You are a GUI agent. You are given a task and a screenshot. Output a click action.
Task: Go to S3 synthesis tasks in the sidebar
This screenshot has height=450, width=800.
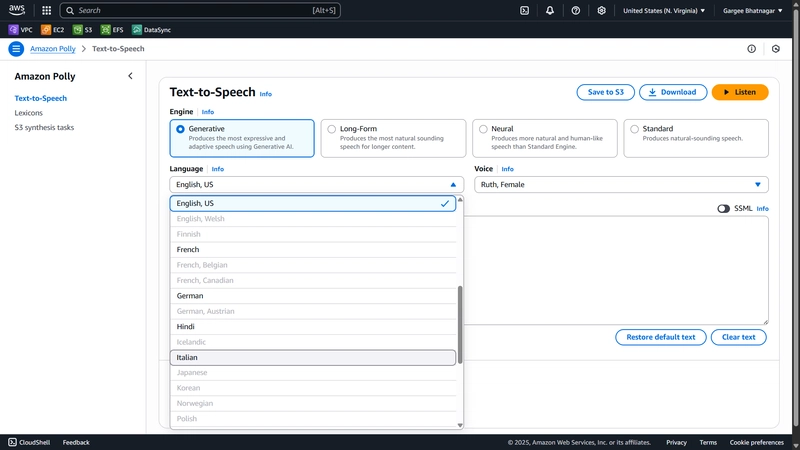point(44,128)
